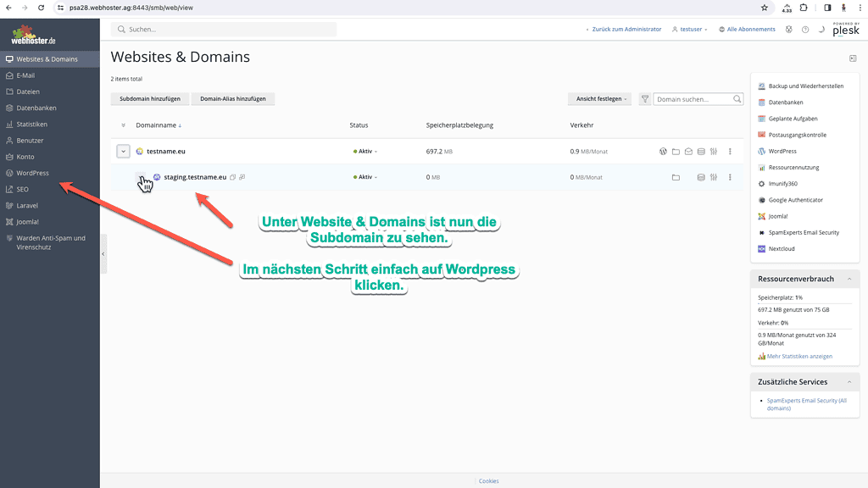
Task: Open mail icon for testname.eu
Action: click(688, 152)
